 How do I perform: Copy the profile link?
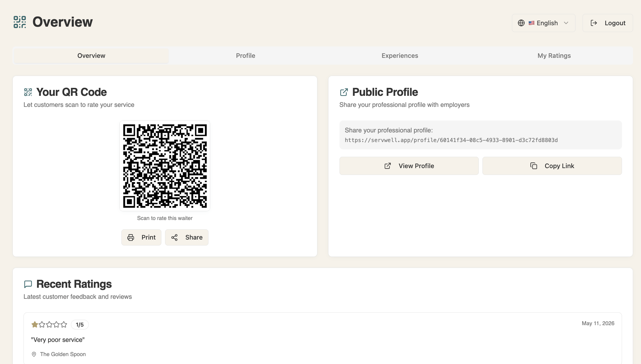[x=552, y=166]
